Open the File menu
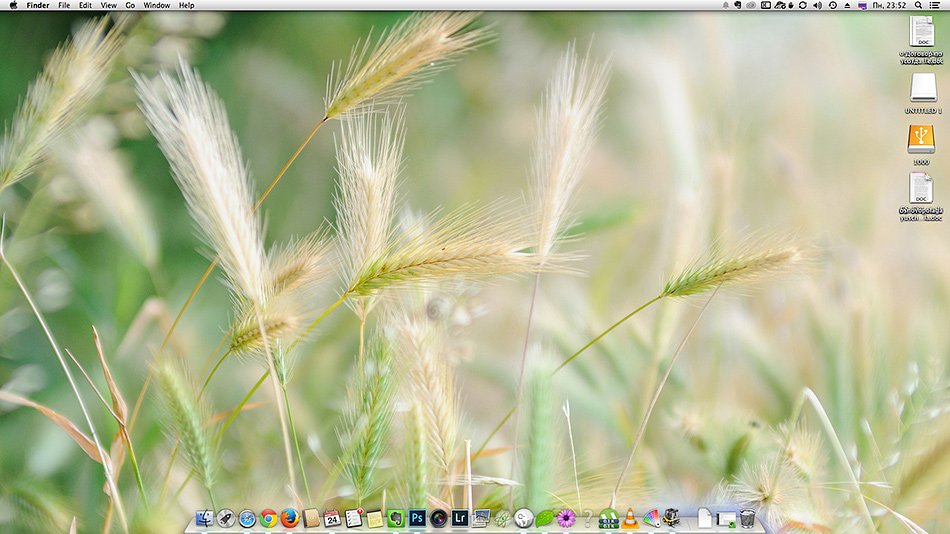This screenshot has height=534, width=950. pyautogui.click(x=64, y=5)
